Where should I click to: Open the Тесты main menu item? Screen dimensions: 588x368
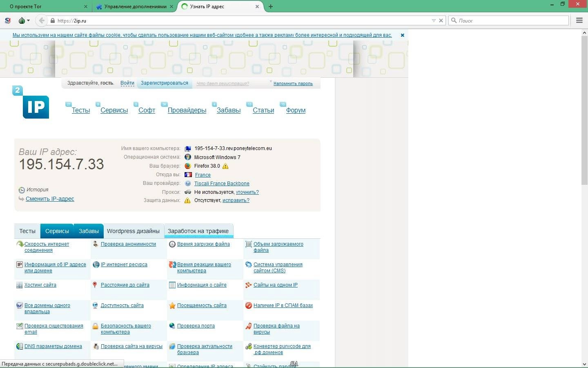coord(81,110)
